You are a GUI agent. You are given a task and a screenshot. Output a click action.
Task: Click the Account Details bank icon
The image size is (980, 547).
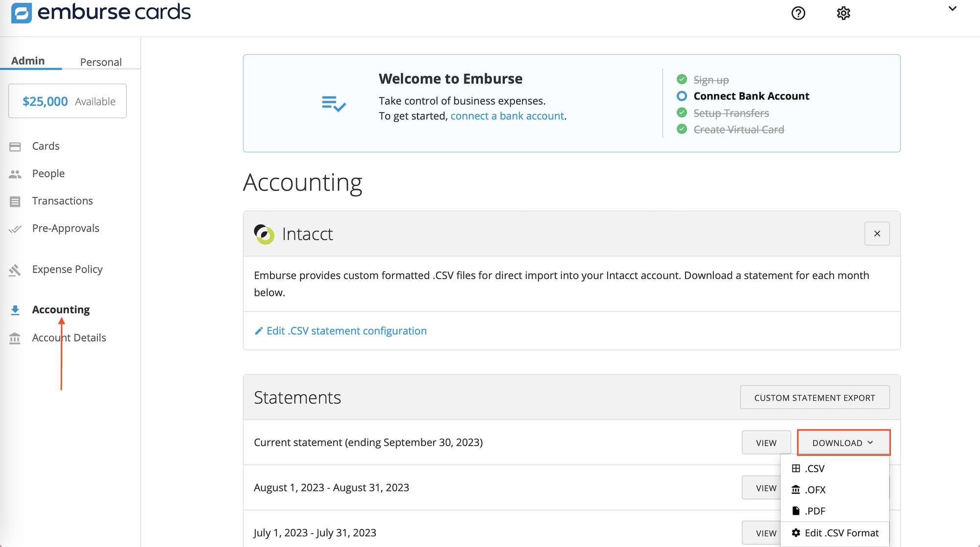pyautogui.click(x=15, y=338)
